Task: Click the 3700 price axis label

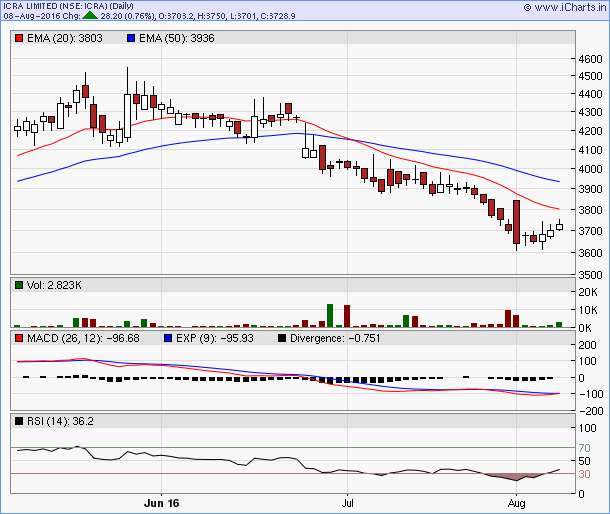Action: point(590,231)
